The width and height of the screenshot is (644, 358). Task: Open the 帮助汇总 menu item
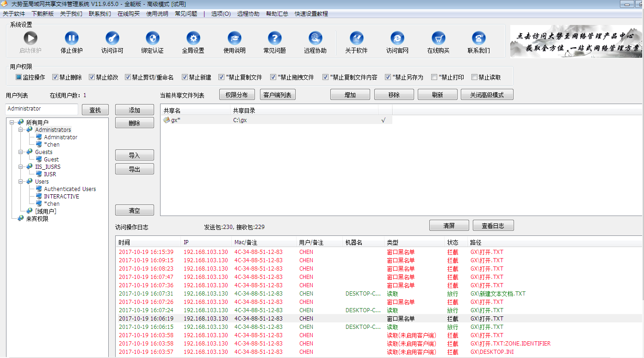click(277, 14)
